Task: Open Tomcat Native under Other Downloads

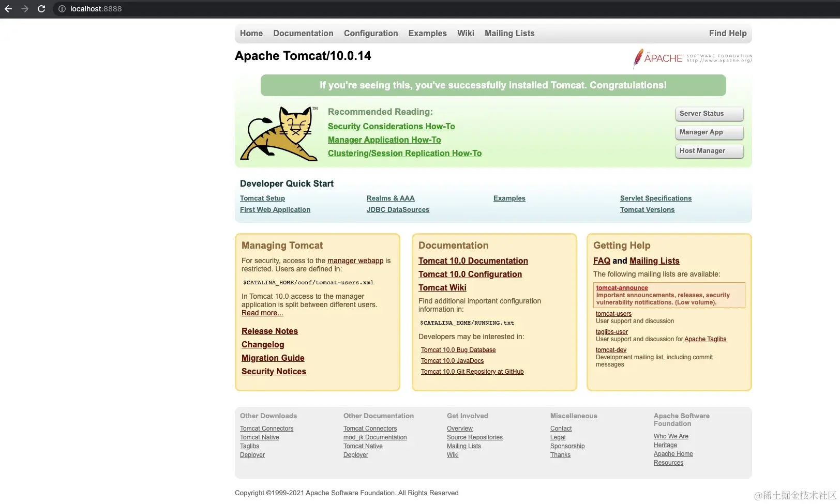Action: 259,437
